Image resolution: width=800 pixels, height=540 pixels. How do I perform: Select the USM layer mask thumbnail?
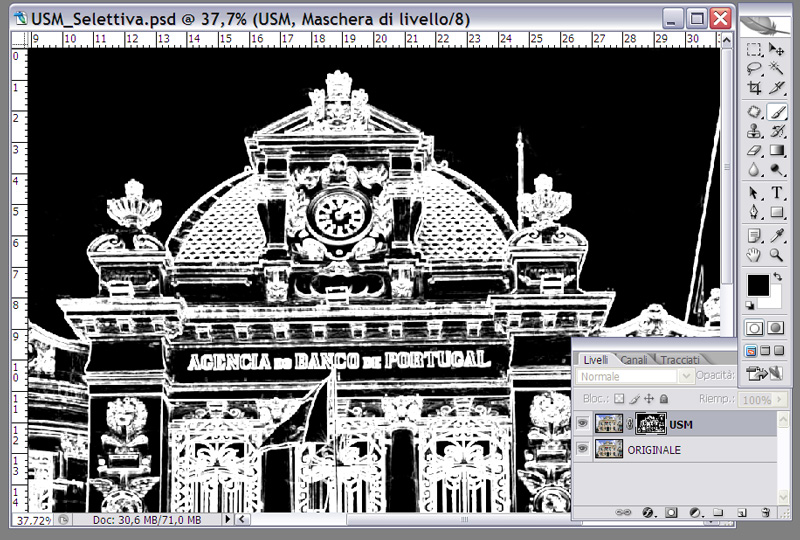(x=650, y=424)
